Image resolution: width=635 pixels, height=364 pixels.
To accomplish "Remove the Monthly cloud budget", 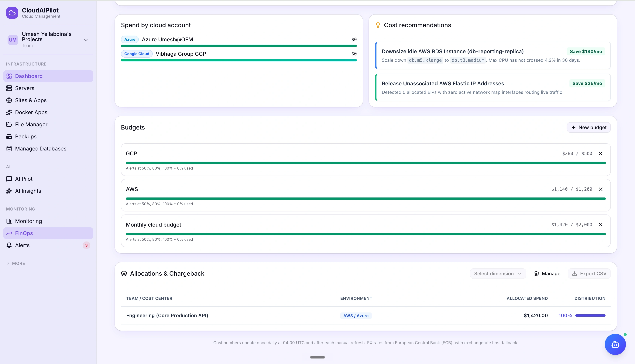I will click(x=600, y=225).
